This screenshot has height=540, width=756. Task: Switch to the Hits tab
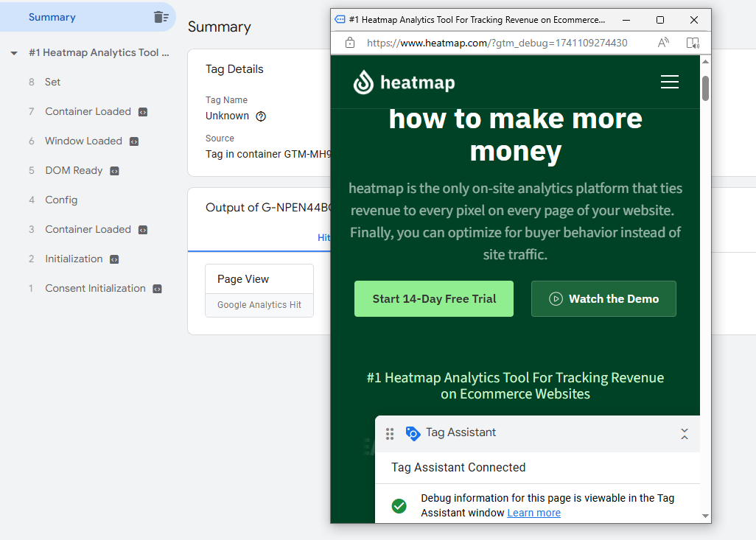click(324, 237)
